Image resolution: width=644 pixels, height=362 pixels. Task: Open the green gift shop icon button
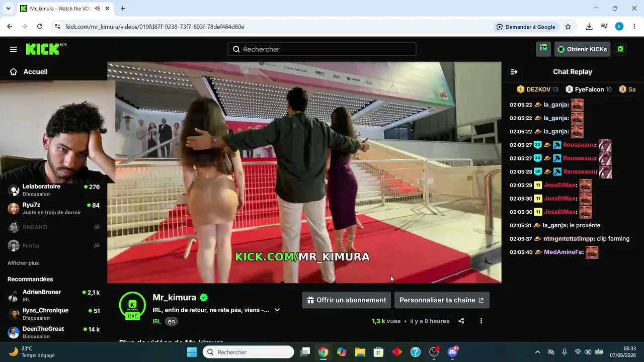[x=543, y=49]
